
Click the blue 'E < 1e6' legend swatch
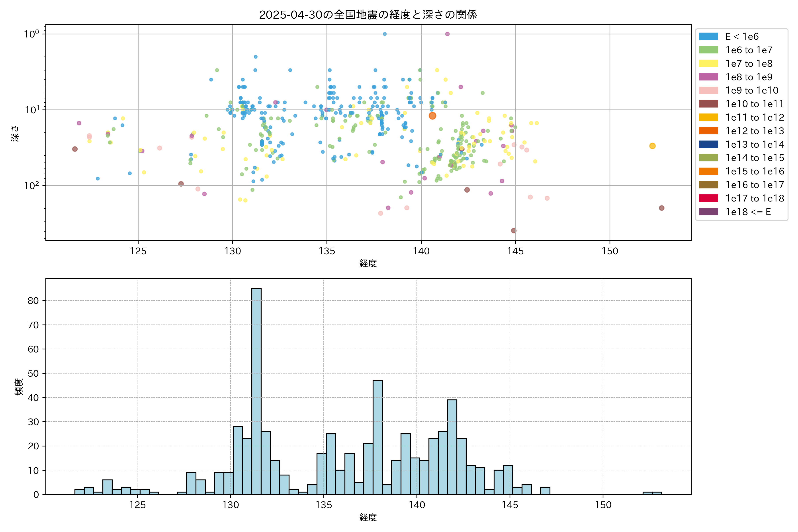point(708,37)
